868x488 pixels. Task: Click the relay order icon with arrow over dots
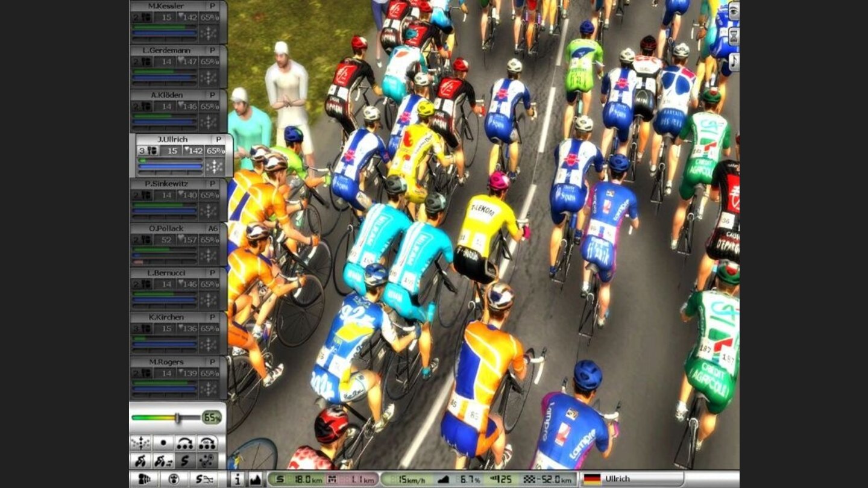[185, 443]
